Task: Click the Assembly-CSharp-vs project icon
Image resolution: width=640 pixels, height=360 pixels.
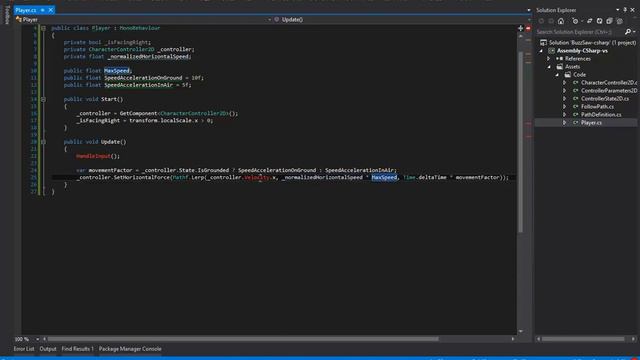Action: [x=551, y=51]
